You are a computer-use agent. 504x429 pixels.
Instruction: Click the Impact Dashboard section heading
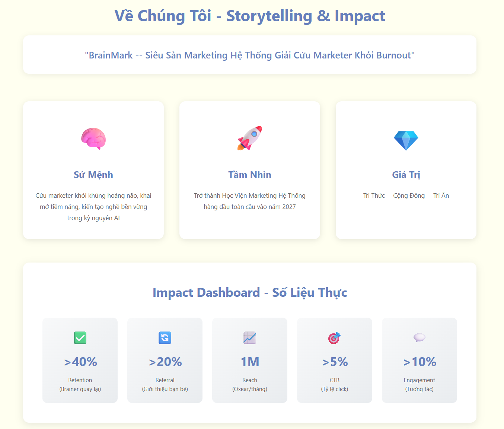point(250,293)
